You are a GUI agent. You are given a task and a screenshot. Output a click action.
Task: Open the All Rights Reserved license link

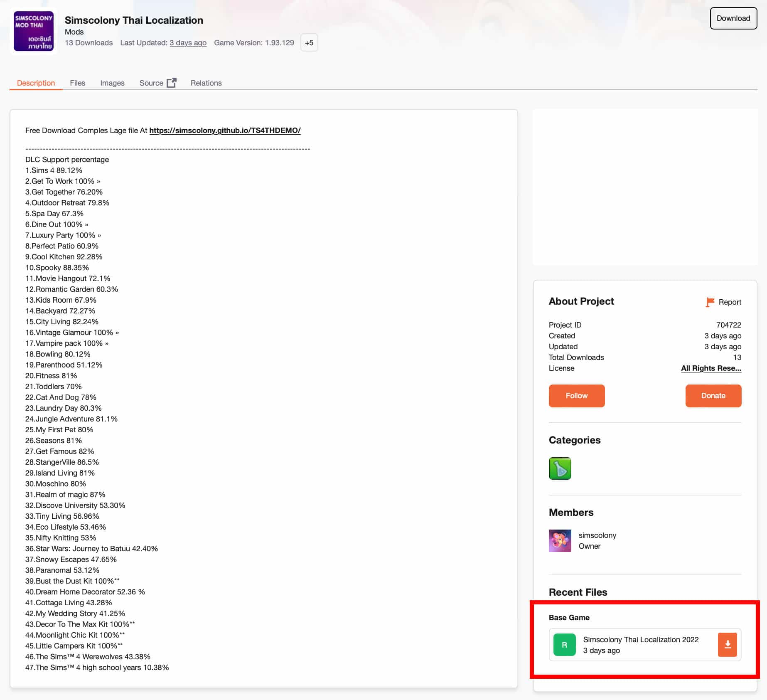(711, 368)
